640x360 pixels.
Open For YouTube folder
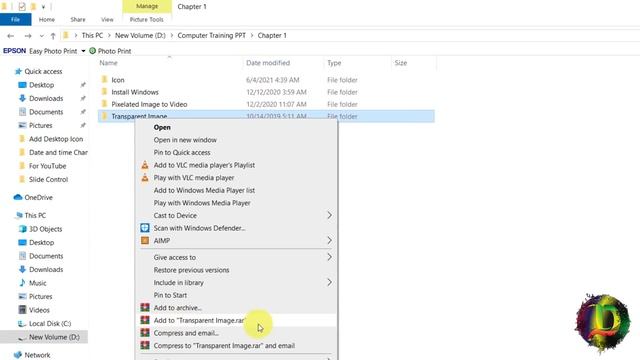[47, 166]
